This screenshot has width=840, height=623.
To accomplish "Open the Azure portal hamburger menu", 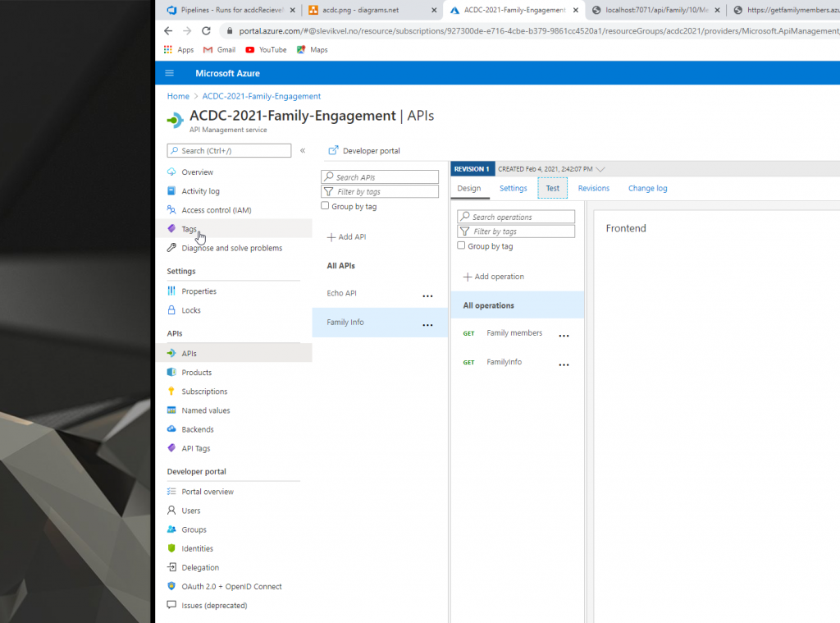I will pyautogui.click(x=169, y=73).
